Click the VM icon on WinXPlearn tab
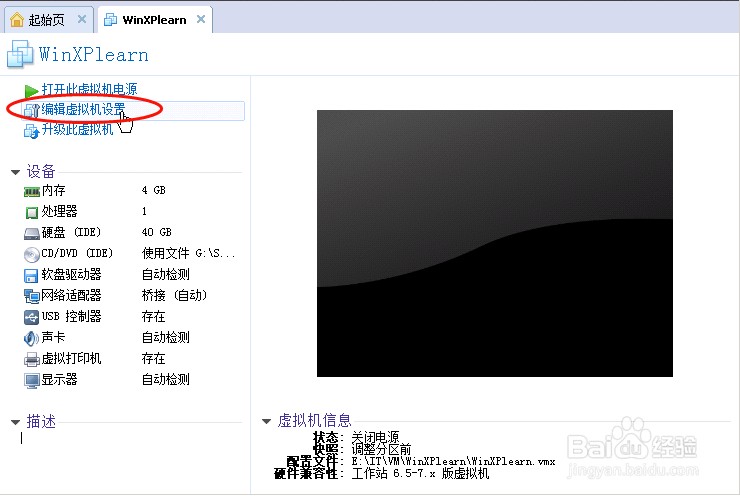Screen dimensions: 740x496 [x=110, y=20]
